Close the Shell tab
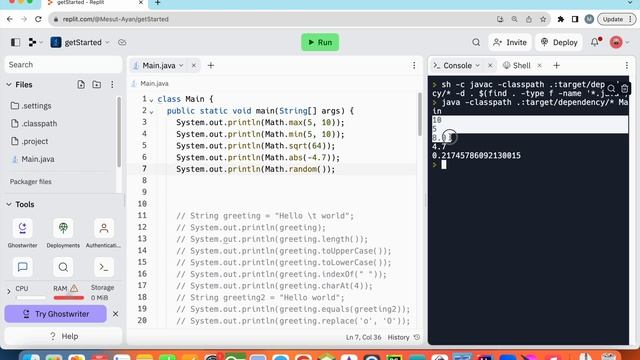Viewport: 640px width, 360px height. 540,65
